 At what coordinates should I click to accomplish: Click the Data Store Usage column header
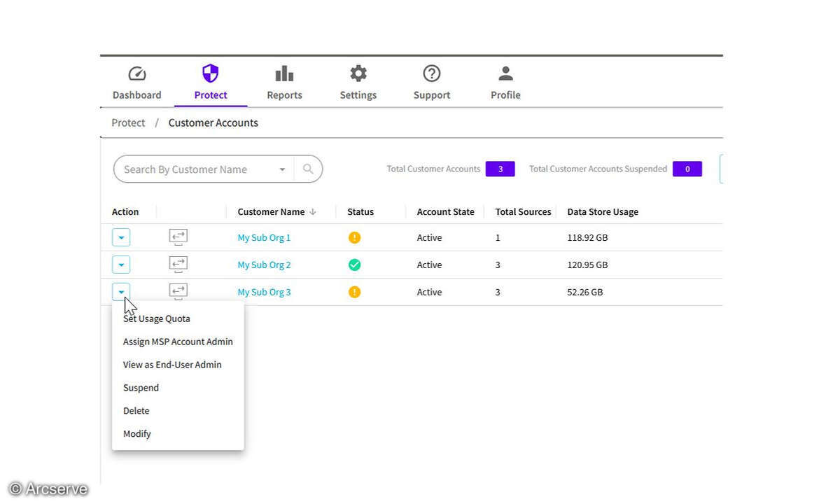pos(603,211)
